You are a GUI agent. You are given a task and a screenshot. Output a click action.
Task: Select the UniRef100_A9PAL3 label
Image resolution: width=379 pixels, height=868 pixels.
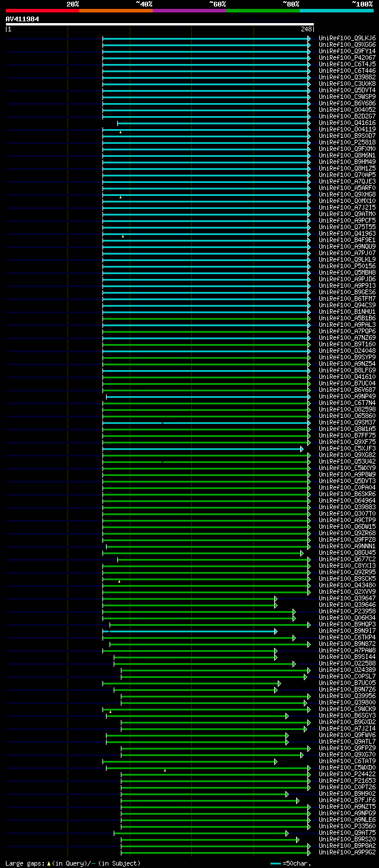[347, 324]
